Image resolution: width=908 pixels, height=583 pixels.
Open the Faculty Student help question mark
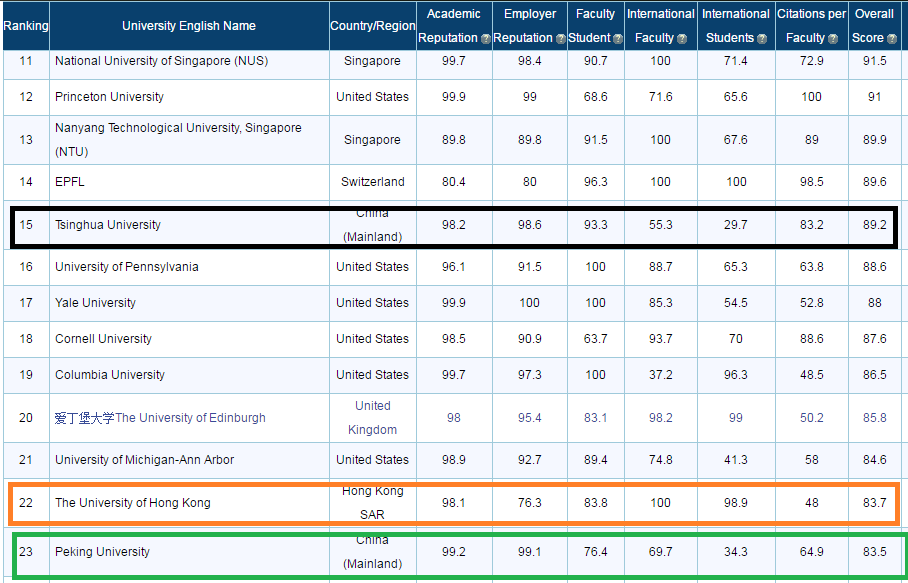618,39
